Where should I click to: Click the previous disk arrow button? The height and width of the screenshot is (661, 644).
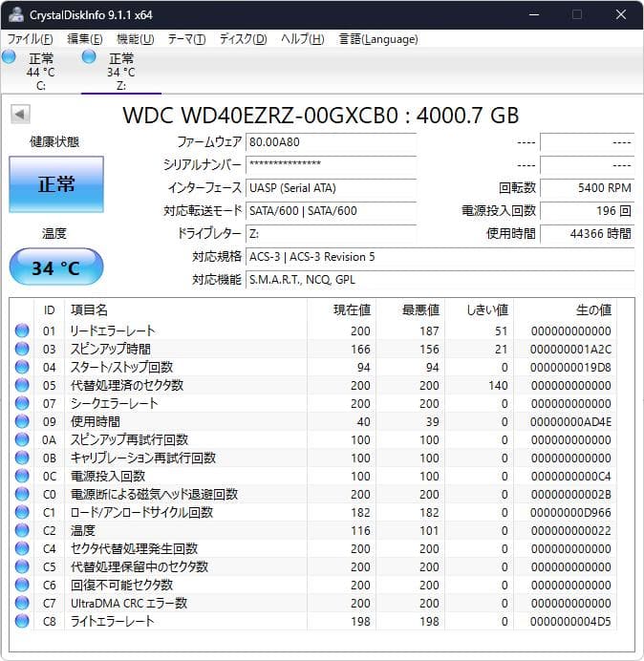point(20,115)
